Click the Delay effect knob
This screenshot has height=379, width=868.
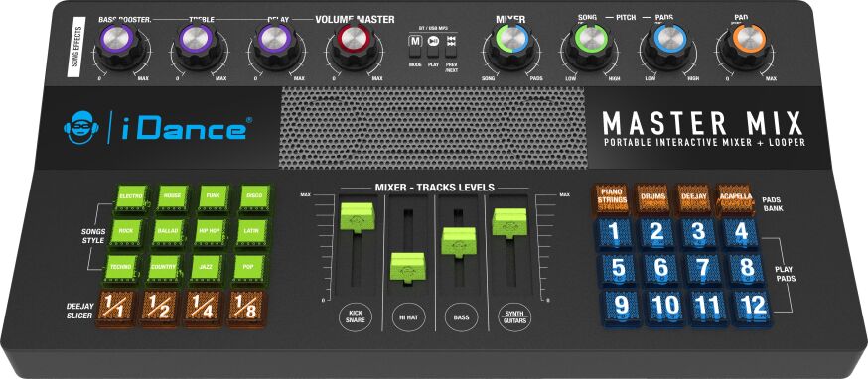275,45
